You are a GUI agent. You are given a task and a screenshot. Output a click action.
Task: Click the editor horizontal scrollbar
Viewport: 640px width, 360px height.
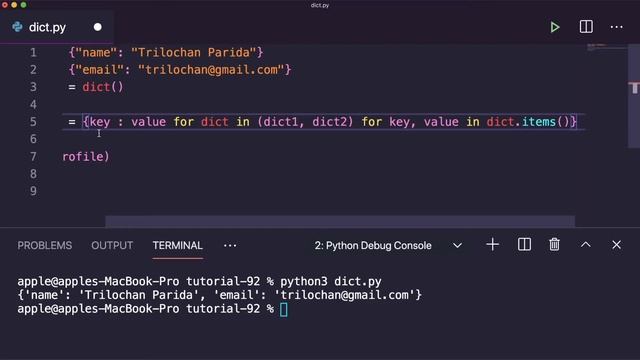(x=340, y=221)
